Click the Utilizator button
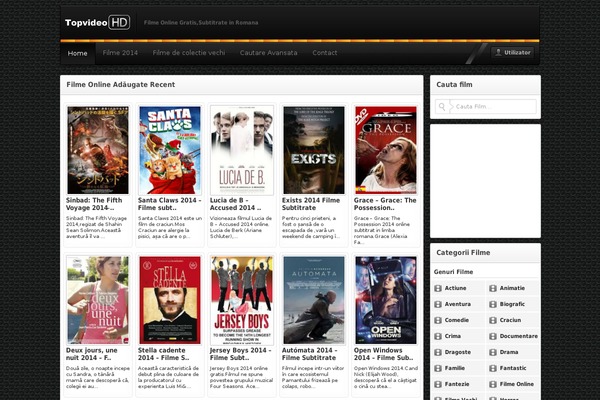 coord(513,52)
